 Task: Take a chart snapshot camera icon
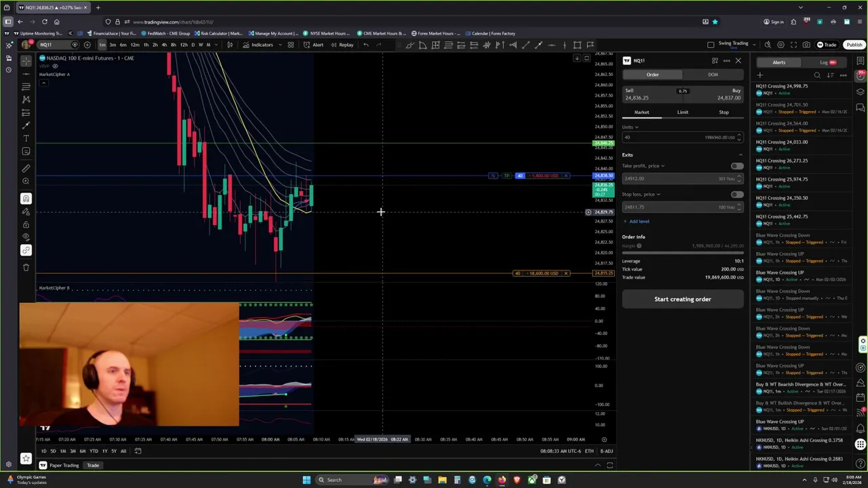tap(806, 45)
